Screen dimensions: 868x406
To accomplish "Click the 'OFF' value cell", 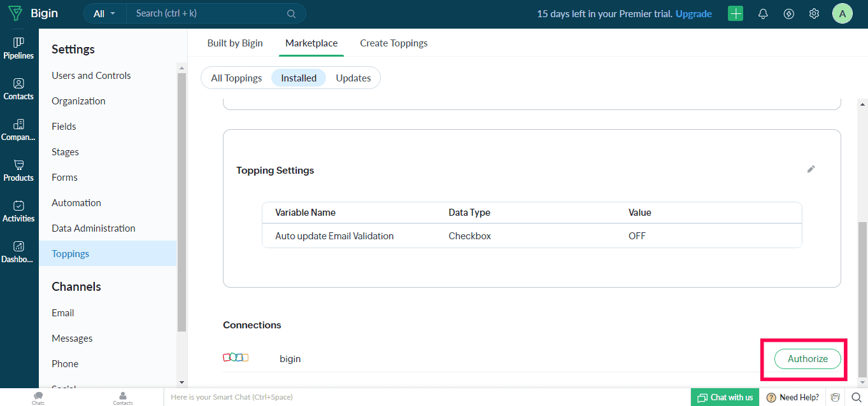I will click(637, 236).
